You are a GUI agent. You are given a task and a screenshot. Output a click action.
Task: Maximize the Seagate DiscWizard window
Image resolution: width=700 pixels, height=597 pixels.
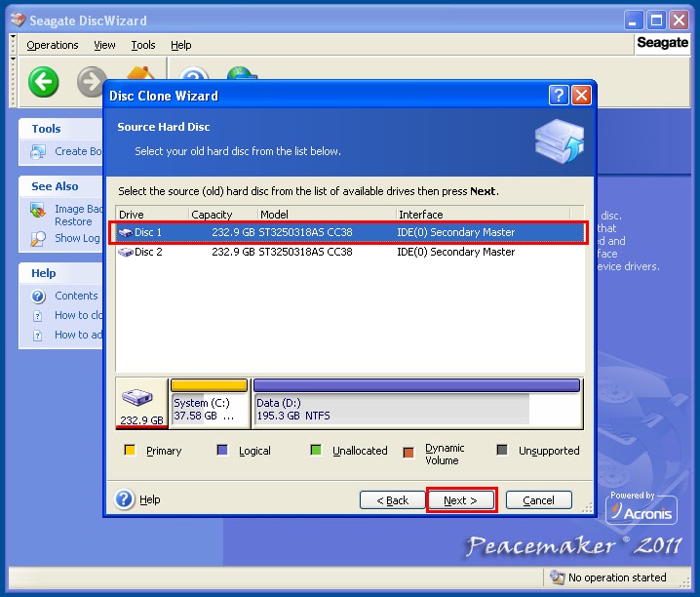click(656, 20)
